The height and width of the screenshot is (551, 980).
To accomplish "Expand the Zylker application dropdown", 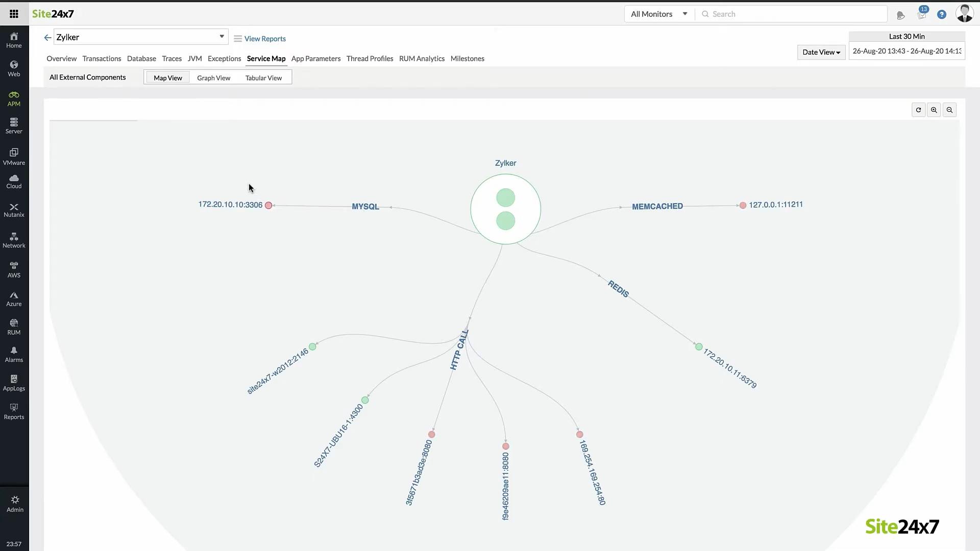I will 140,37.
